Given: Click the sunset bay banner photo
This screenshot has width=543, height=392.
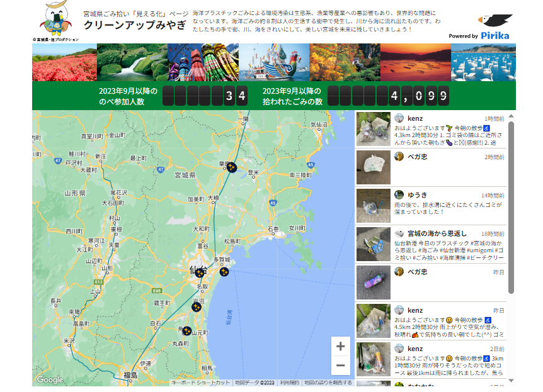Looking at the screenshot, I should (416, 62).
